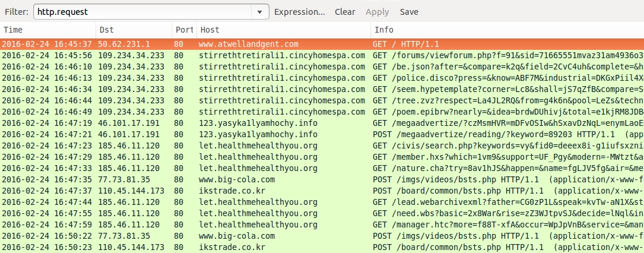The height and width of the screenshot is (253, 644).
Task: Open the filter history dropdown arrow
Action: (x=260, y=12)
